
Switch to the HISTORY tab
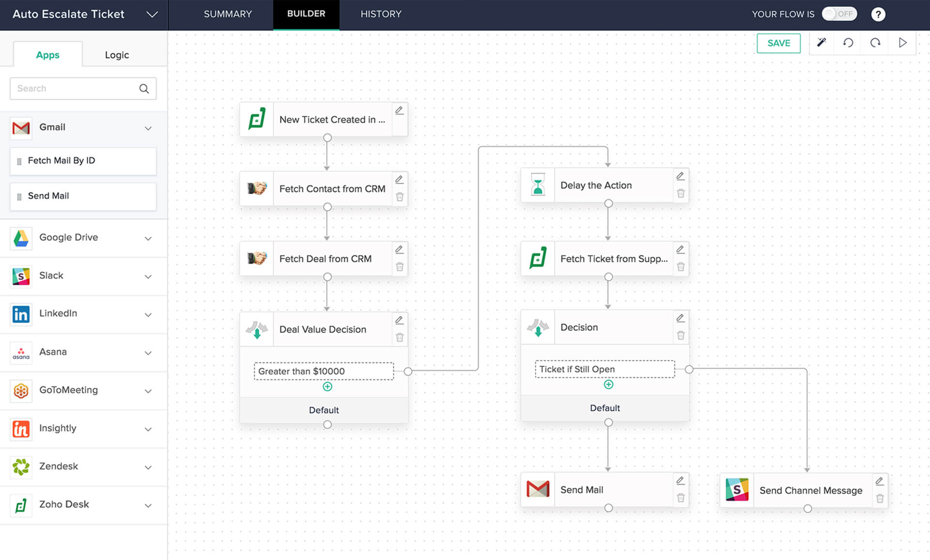coord(381,14)
